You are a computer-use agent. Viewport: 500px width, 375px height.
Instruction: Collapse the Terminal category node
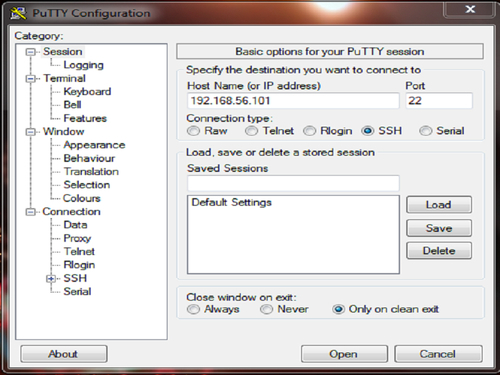click(31, 79)
